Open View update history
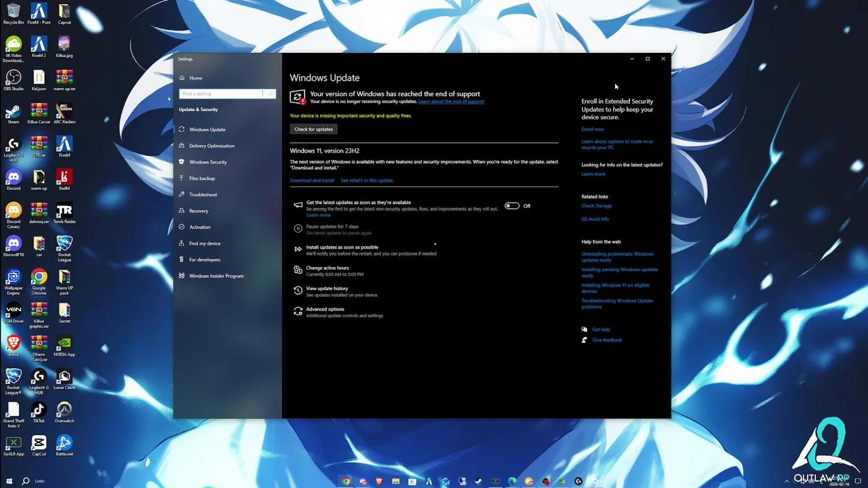The width and height of the screenshot is (868, 488). [x=335, y=291]
